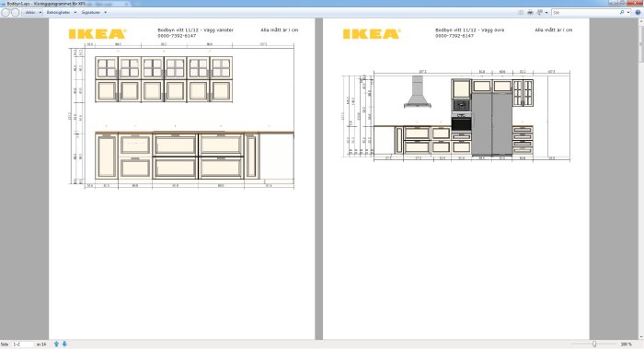The width and height of the screenshot is (644, 349).
Task: Click the 100 % zoom level label
Action: (626, 344)
